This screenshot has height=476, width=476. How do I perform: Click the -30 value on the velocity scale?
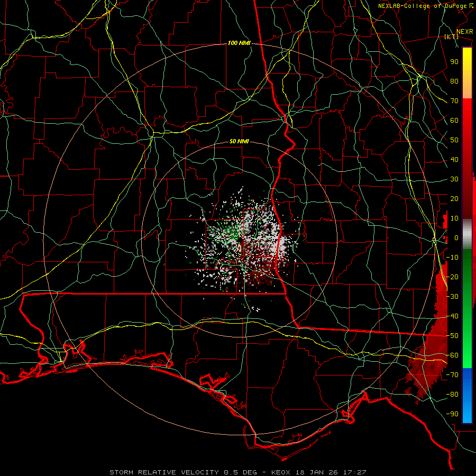click(452, 297)
